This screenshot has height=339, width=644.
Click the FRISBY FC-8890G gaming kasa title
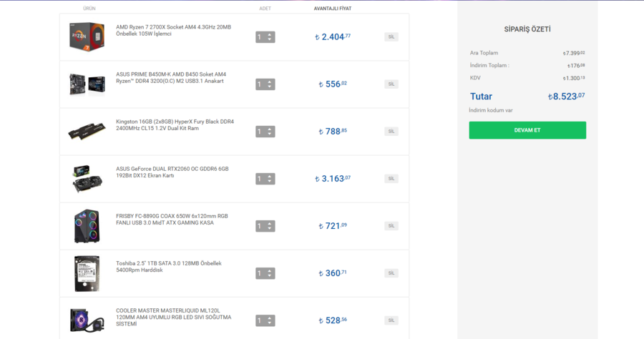click(172, 219)
